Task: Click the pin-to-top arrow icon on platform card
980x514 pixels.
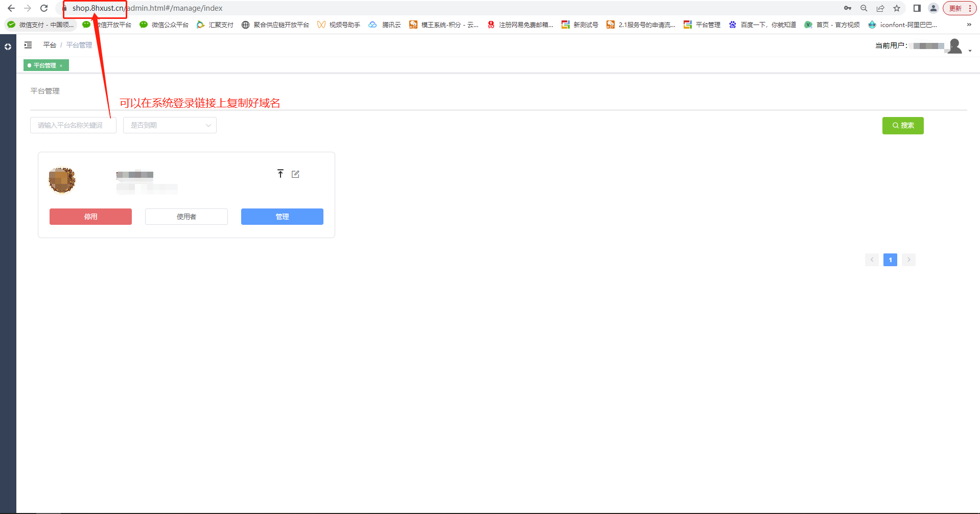Action: [280, 174]
